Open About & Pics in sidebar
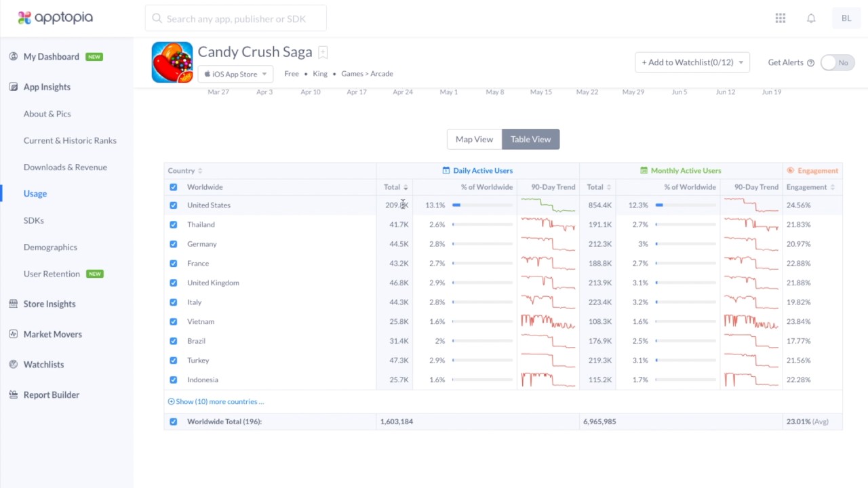Viewport: 868px width, 488px height. click(x=47, y=114)
